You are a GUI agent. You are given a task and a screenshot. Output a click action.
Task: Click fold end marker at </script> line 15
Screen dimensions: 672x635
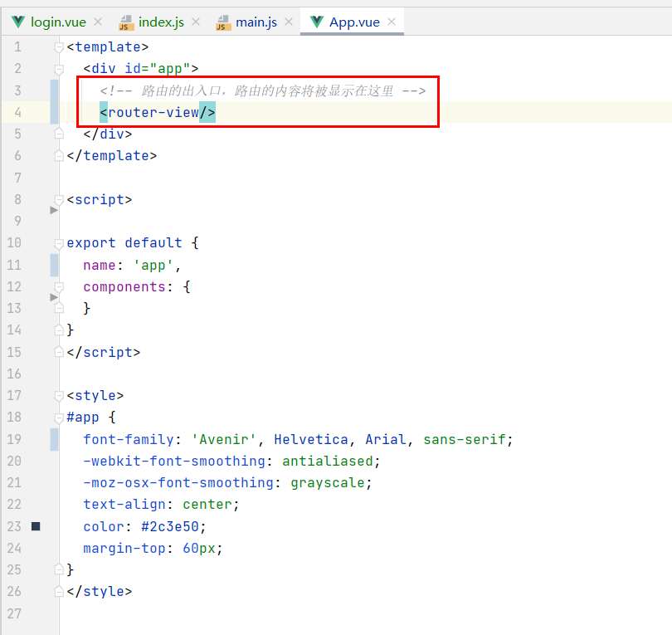point(59,352)
